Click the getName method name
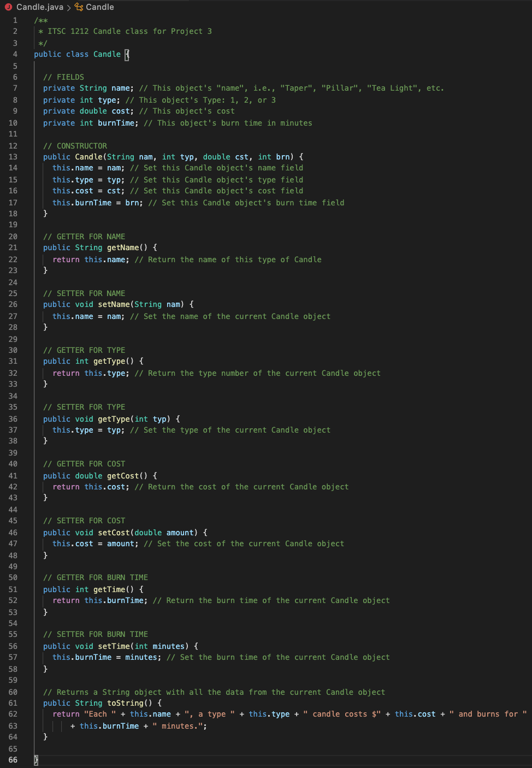 123,247
